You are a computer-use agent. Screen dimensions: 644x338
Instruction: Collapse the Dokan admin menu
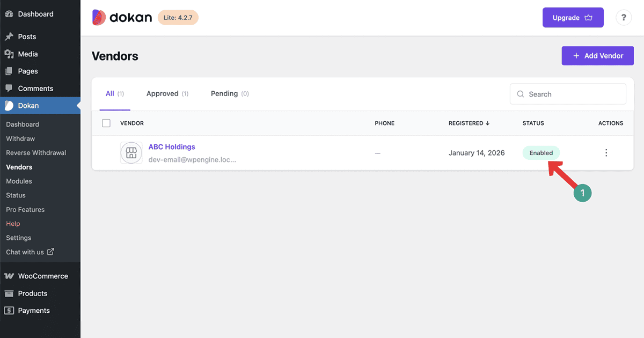pyautogui.click(x=77, y=106)
